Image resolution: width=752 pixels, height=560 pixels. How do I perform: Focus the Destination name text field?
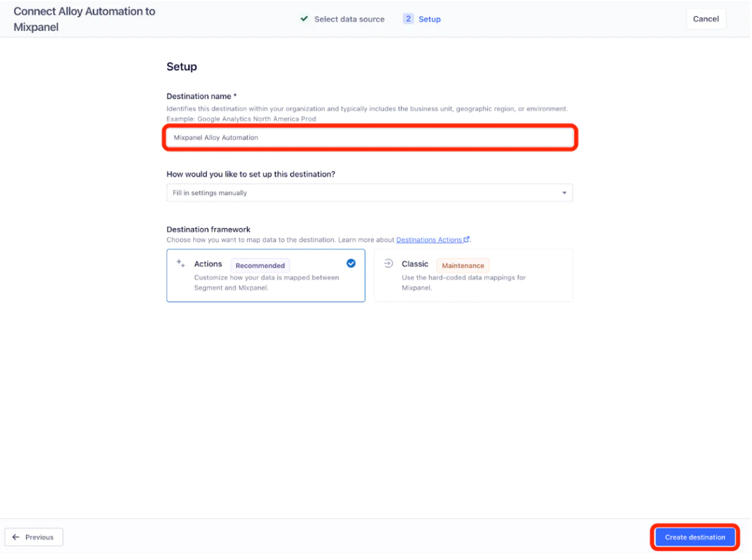click(370, 137)
